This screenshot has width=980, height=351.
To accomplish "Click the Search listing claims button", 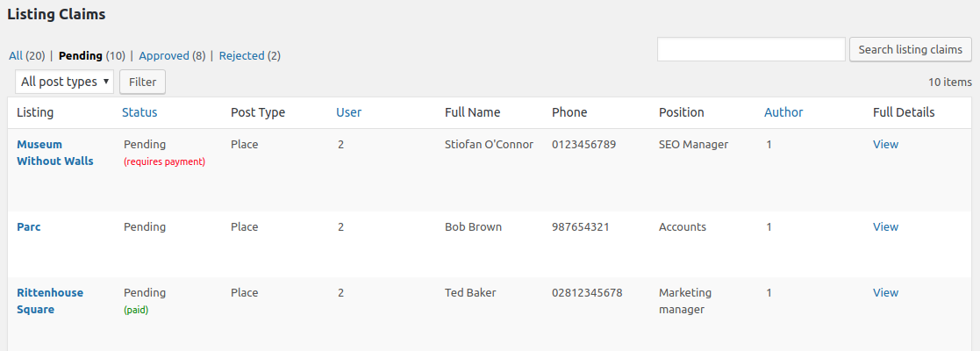I will pos(910,49).
